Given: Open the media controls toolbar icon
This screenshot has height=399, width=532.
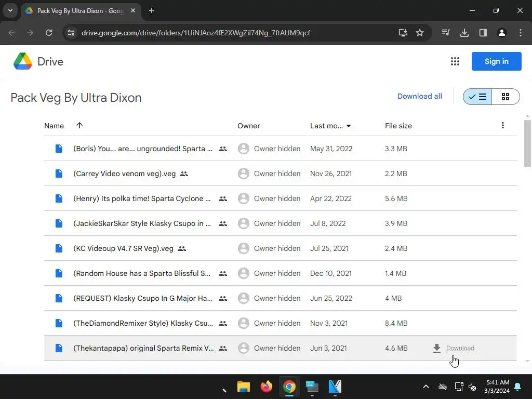Looking at the screenshot, I should [446, 33].
